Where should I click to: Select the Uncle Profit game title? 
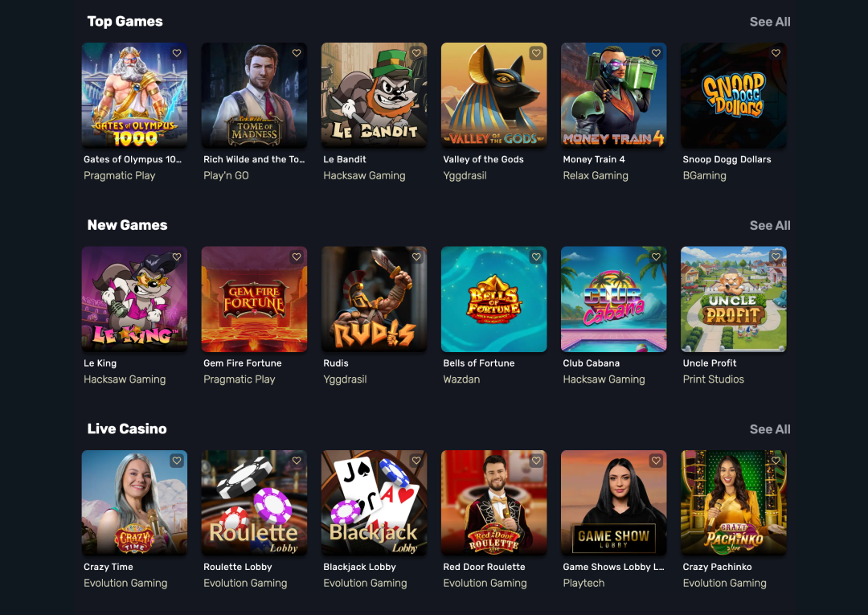pos(710,363)
